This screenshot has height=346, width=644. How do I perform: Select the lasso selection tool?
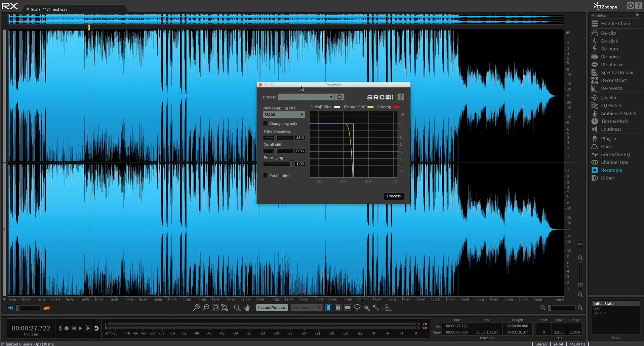[357, 308]
